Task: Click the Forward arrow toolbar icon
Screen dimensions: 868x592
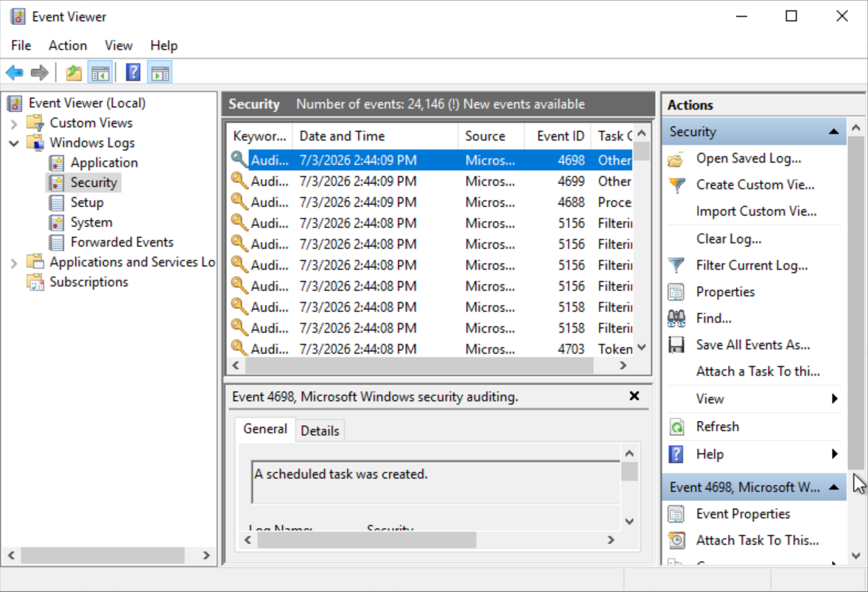Action: 40,72
